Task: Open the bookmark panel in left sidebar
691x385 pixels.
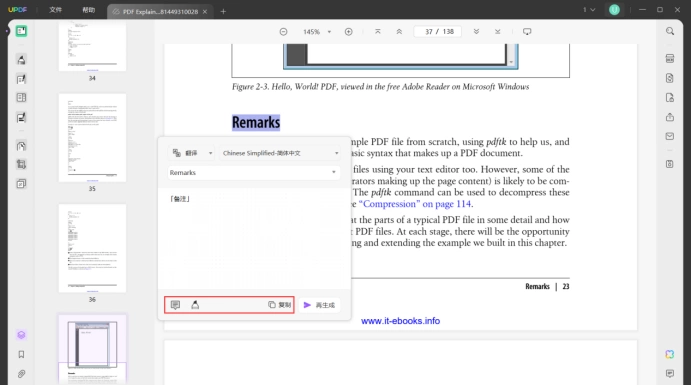Action: point(21,355)
